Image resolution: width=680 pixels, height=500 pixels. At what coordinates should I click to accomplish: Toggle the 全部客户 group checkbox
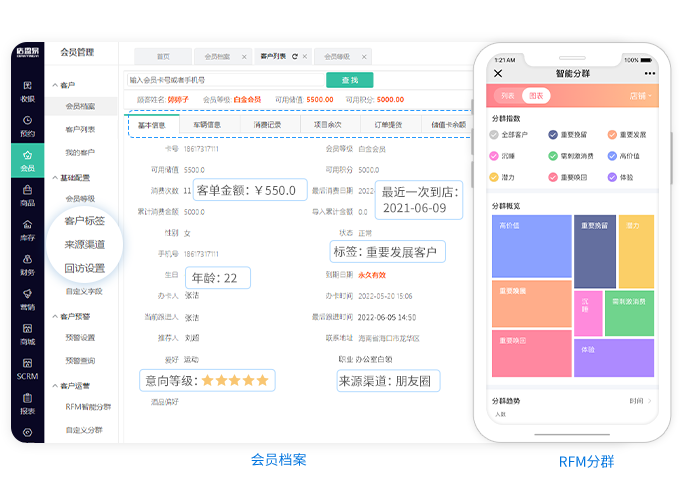coord(494,135)
